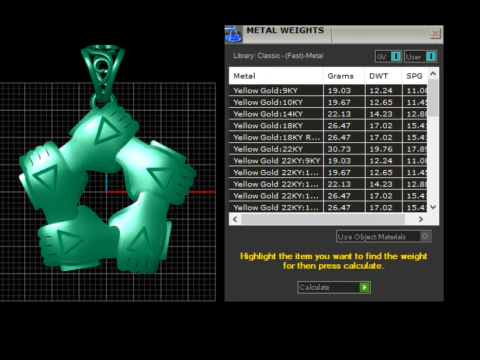Click grams 19.03 in Yellow Gold 22KY:9KY row
Image resolution: width=480 pixels, height=360 pixels.
[339, 161]
